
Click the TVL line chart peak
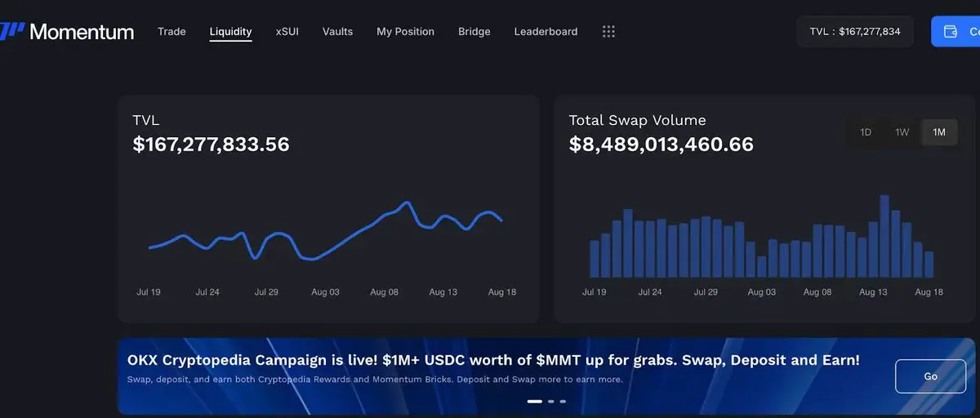(x=407, y=203)
